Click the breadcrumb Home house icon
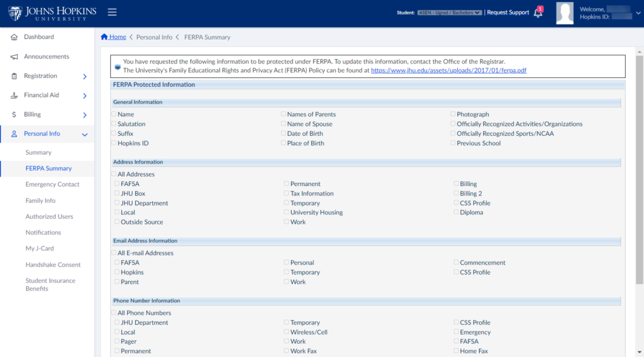Image resolution: width=644 pixels, height=357 pixels. click(x=104, y=37)
